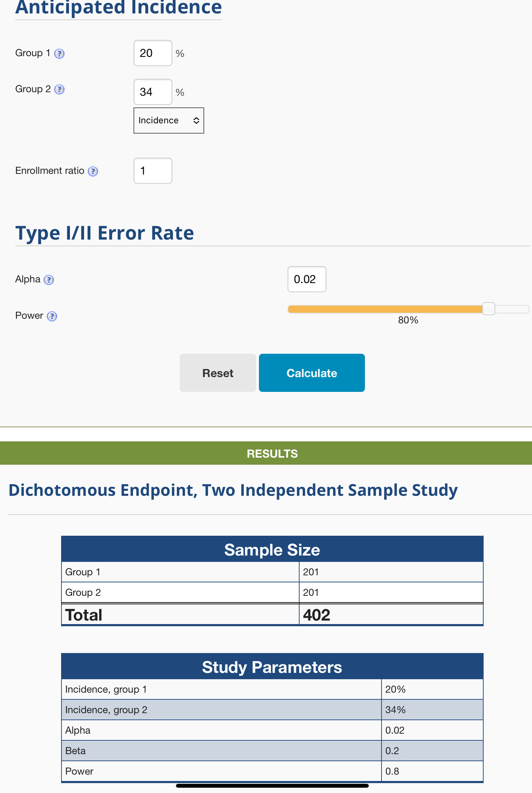Select the Enrollment ratio input field

[153, 171]
